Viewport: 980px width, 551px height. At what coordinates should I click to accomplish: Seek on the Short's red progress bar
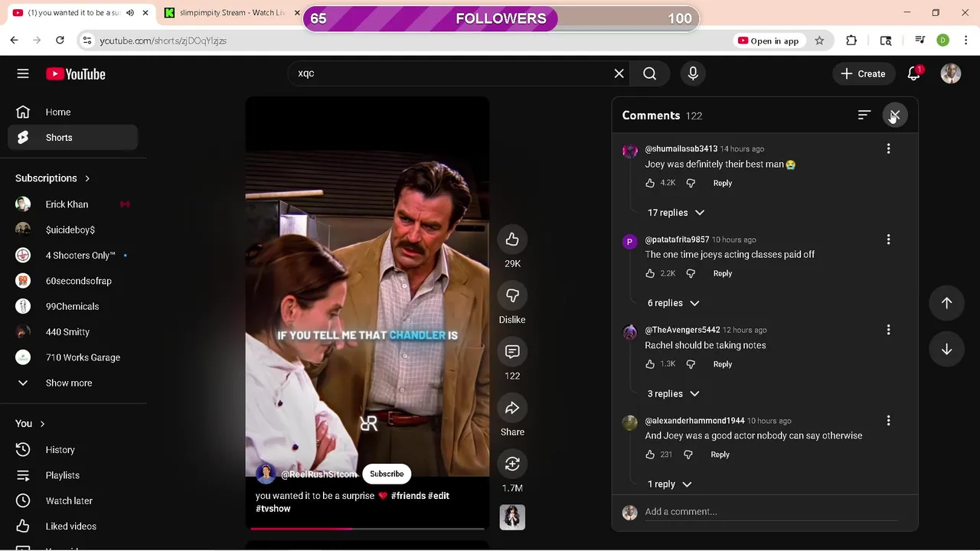(x=367, y=528)
